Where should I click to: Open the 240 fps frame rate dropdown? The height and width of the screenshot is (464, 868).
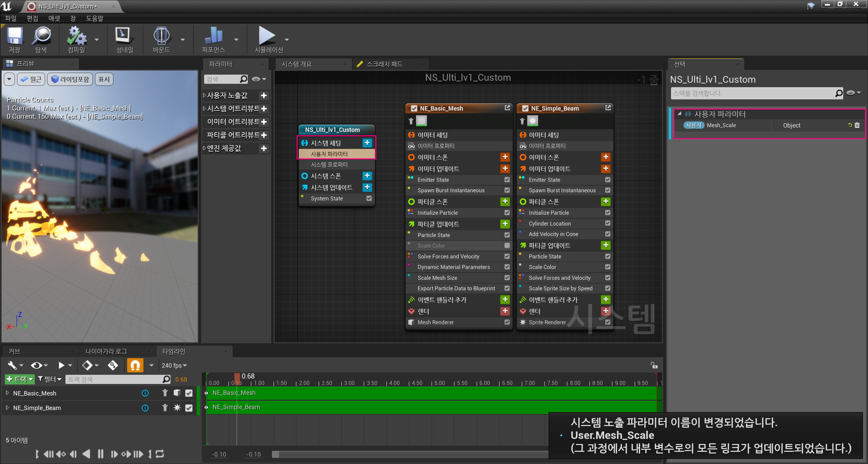(x=174, y=365)
